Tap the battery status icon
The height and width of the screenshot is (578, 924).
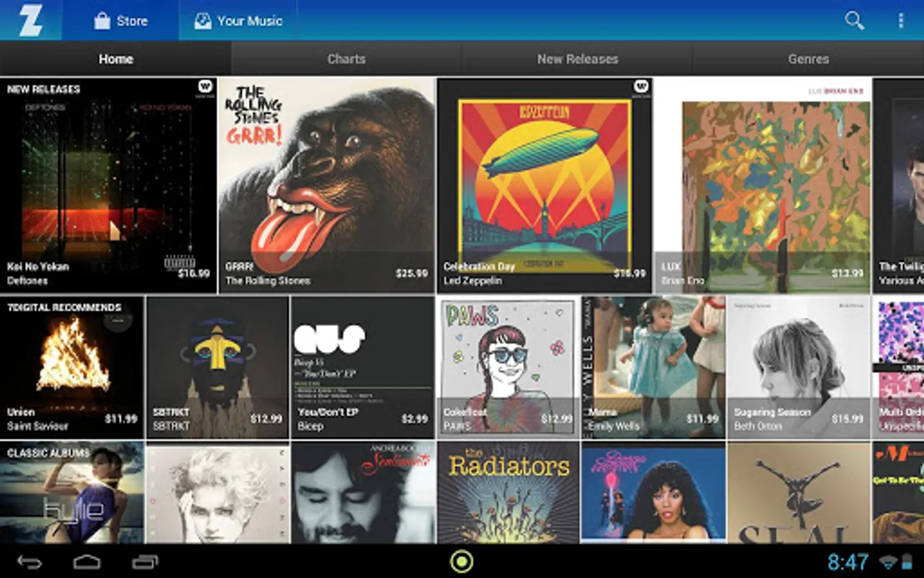[907, 563]
